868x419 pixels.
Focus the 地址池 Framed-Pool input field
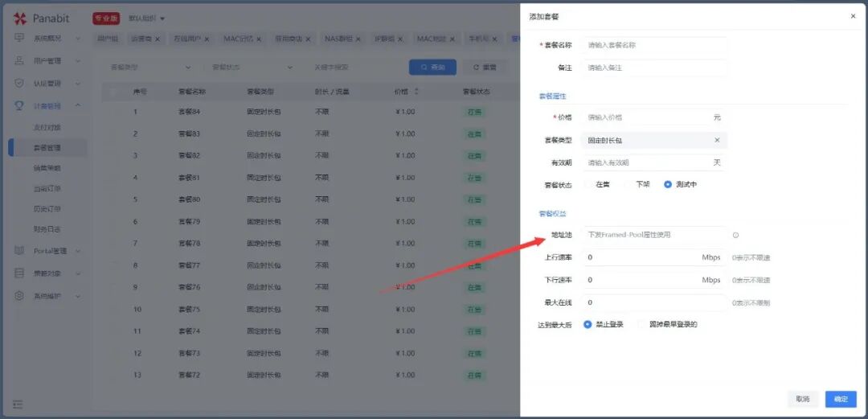(654, 235)
